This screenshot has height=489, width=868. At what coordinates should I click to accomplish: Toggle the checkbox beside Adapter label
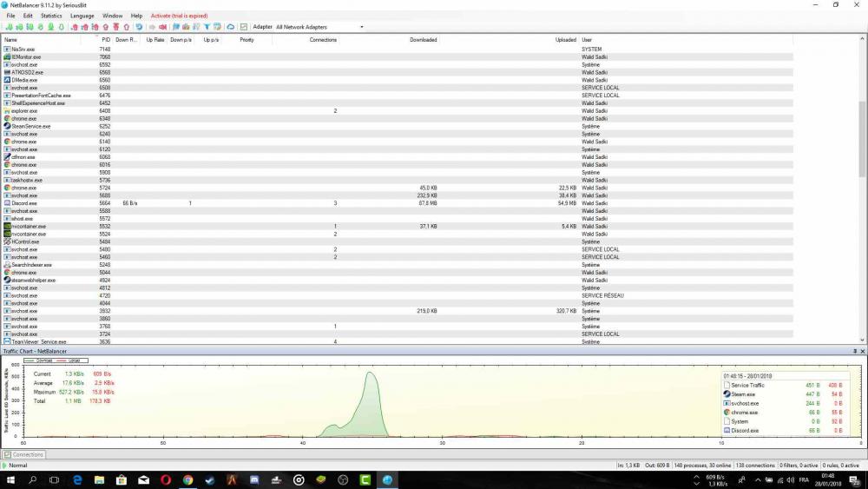tap(244, 27)
